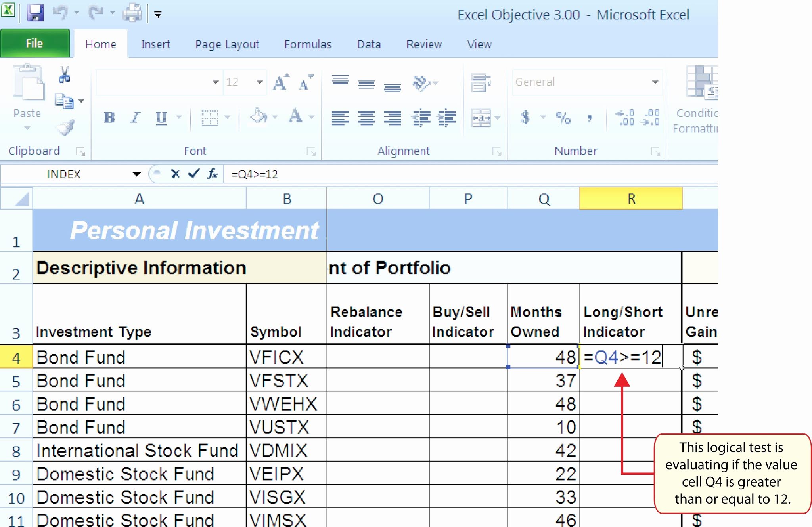Click the Cancel X in formula bar

tap(175, 174)
